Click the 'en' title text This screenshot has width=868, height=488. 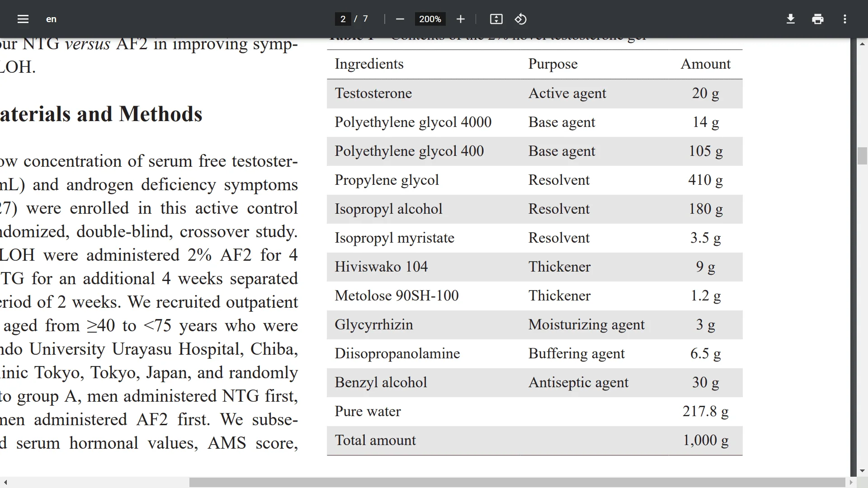pos(51,19)
